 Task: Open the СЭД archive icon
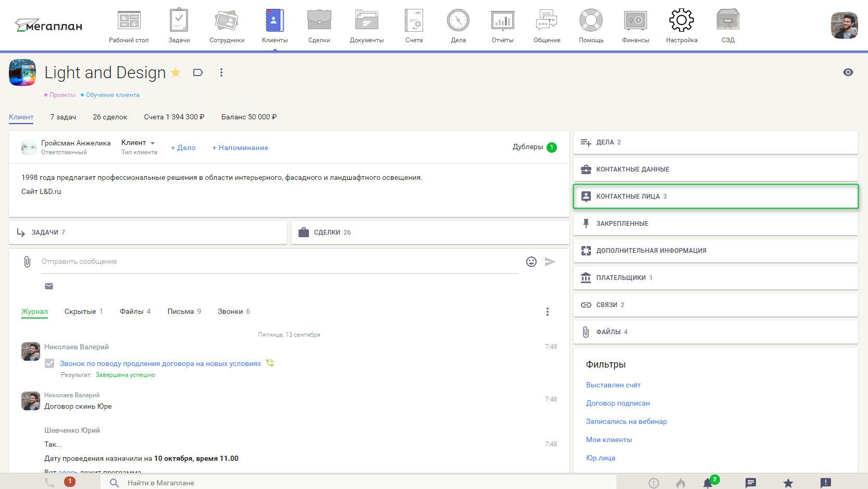click(728, 20)
